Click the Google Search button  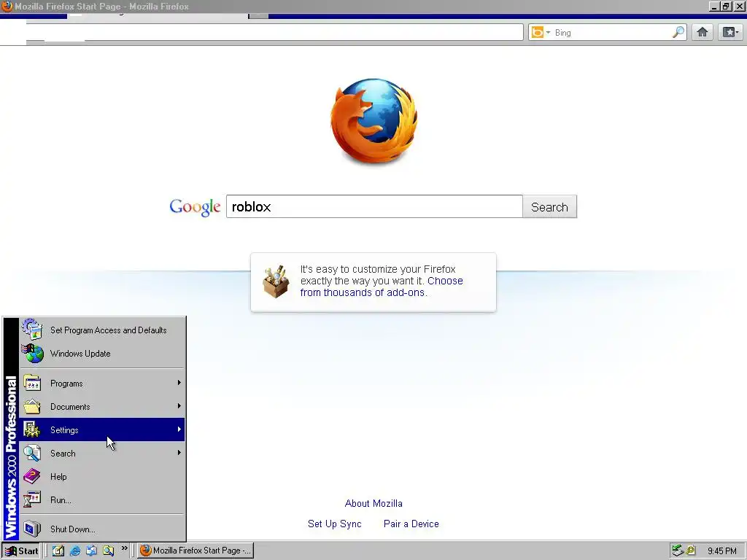click(549, 206)
